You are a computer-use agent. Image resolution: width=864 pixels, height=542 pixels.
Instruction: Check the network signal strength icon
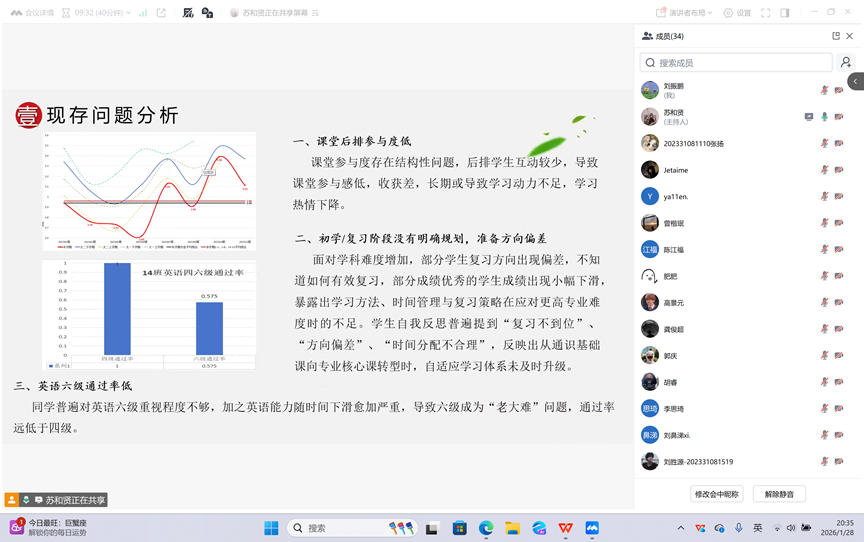click(143, 13)
